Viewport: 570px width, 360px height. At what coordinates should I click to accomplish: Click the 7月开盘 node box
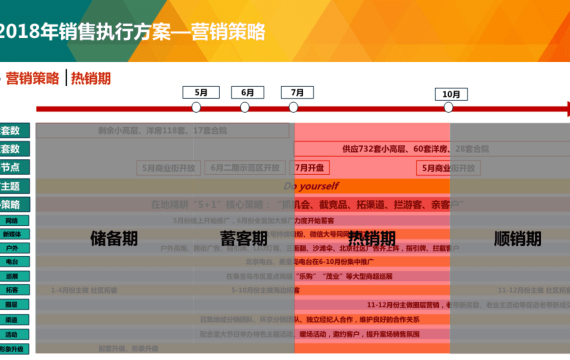(x=310, y=168)
